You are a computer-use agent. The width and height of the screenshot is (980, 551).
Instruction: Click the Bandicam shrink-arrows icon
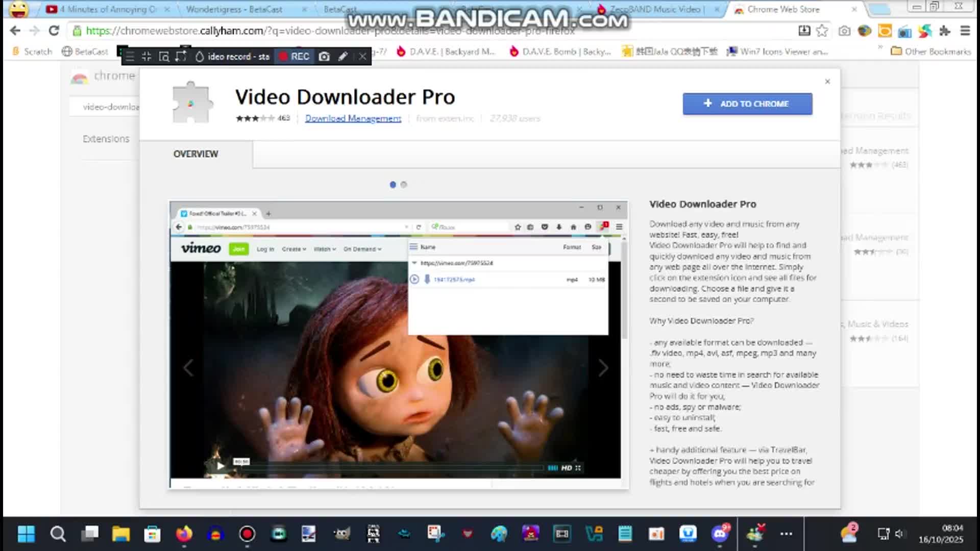[x=146, y=57]
